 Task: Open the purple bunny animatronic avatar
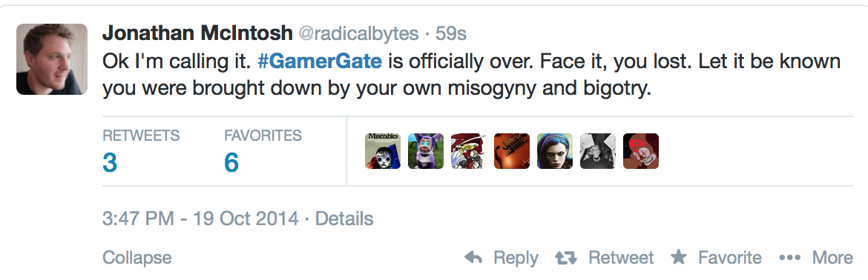[426, 151]
